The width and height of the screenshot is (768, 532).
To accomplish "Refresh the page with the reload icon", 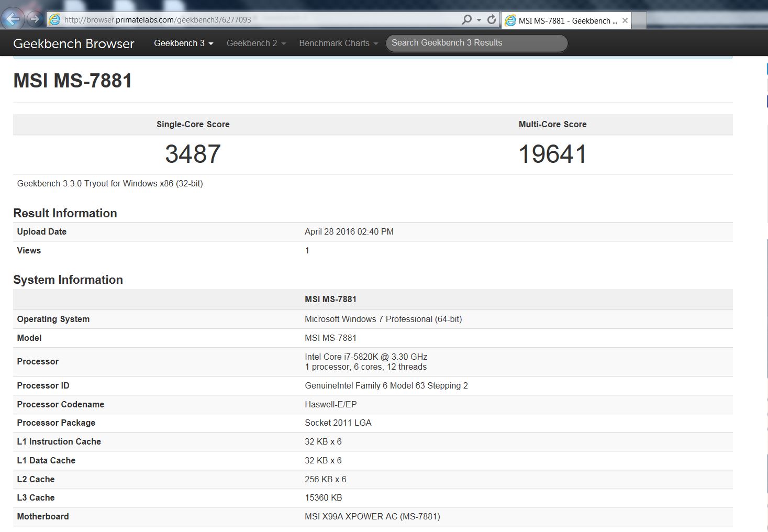I will tap(492, 20).
